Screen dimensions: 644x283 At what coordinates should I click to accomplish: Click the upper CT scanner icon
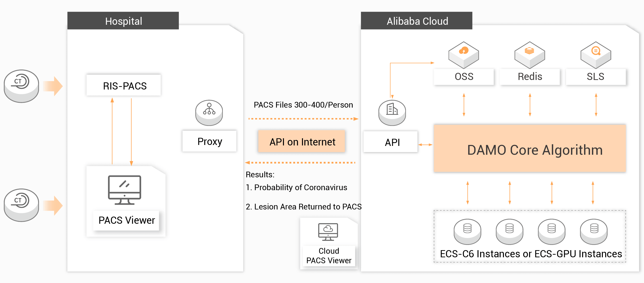point(21,86)
